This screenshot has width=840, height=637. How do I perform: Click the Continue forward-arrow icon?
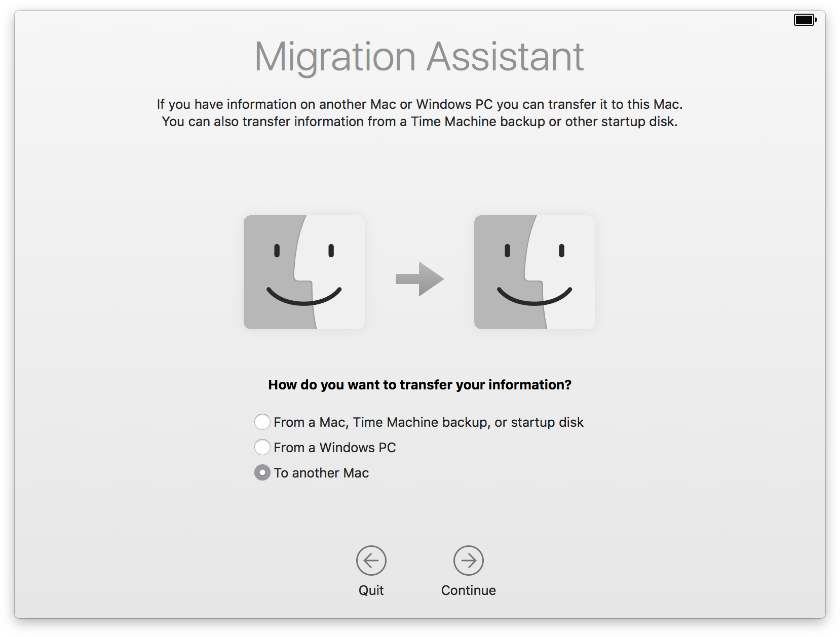click(x=469, y=561)
